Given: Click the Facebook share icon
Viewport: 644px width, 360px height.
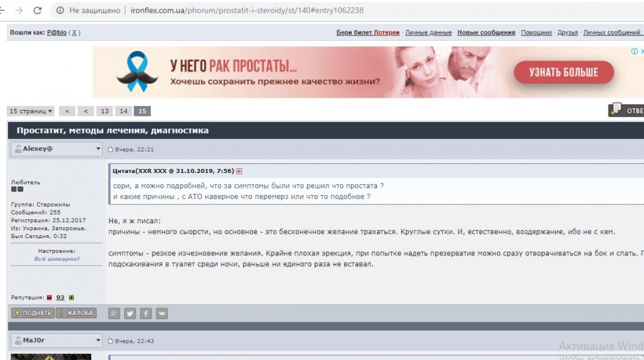Looking at the screenshot, I should [146, 314].
